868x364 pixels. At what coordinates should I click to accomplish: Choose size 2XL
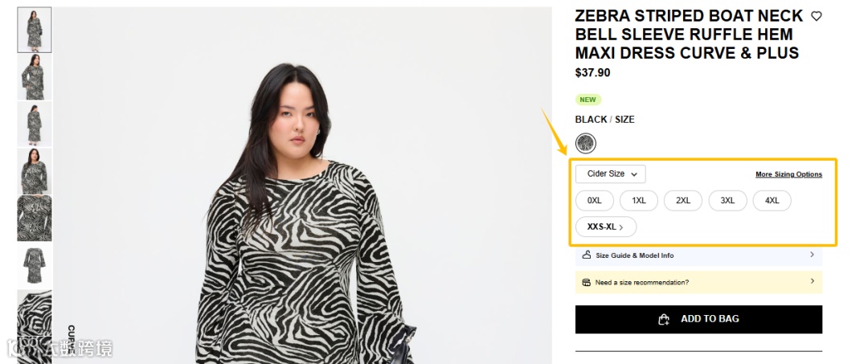(x=683, y=200)
